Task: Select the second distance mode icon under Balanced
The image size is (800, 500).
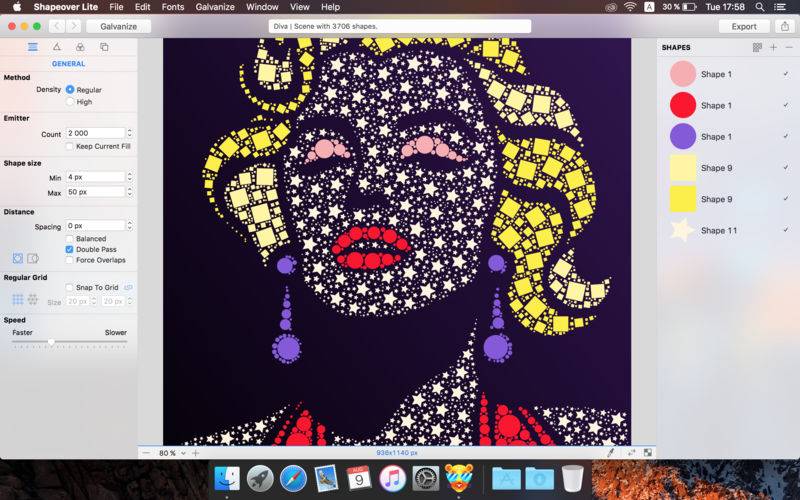Action: click(x=33, y=258)
